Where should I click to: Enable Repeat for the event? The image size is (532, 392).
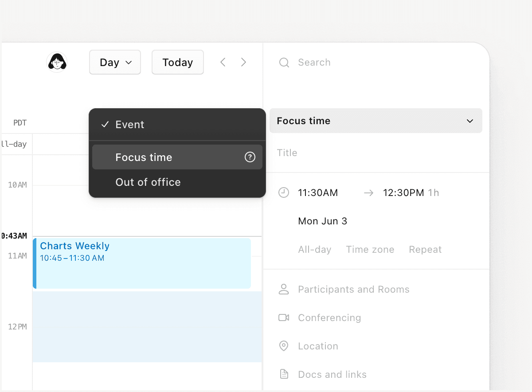[425, 249]
